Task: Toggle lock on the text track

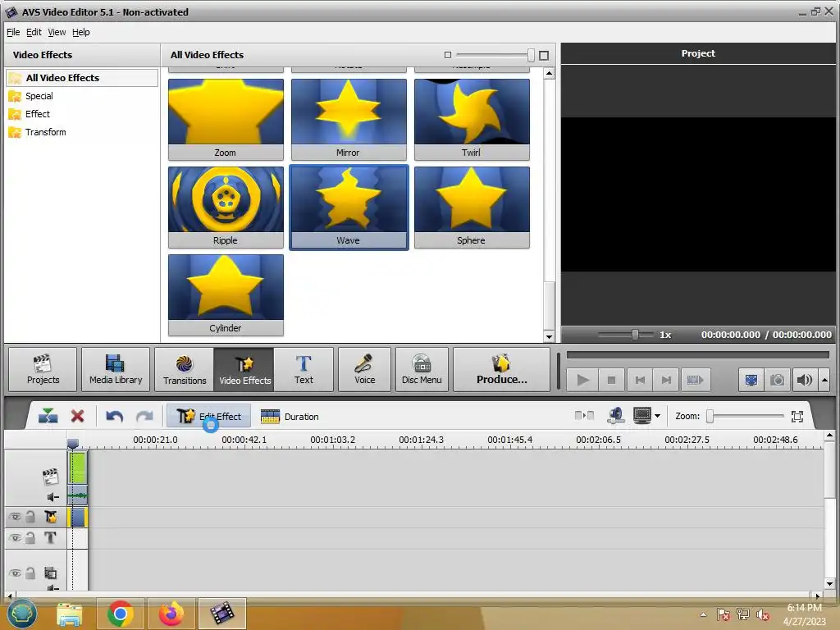Action: (30, 538)
